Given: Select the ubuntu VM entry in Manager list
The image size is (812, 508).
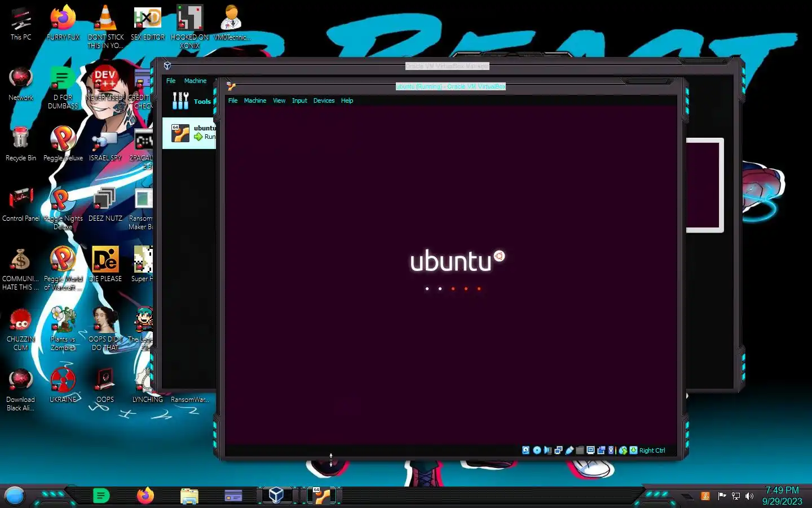Looking at the screenshot, I should [x=189, y=133].
